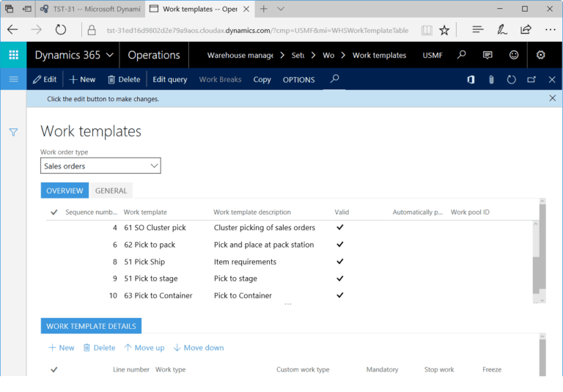Make a web note pen icon
Screen dimensions: 563x392
point(502,29)
